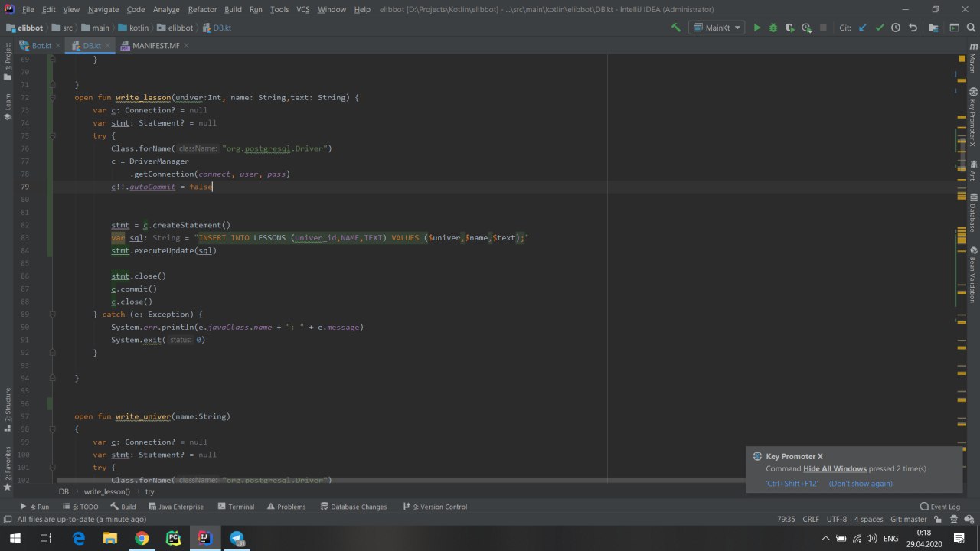Open the Project Structure icon
Screen dimensions: 980x551
point(933,28)
